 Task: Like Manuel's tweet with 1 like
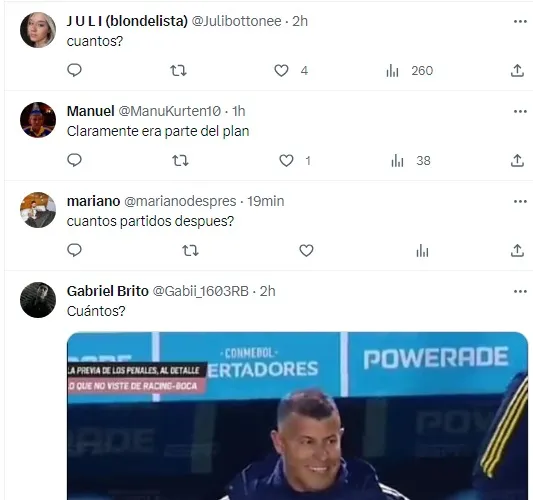point(286,160)
